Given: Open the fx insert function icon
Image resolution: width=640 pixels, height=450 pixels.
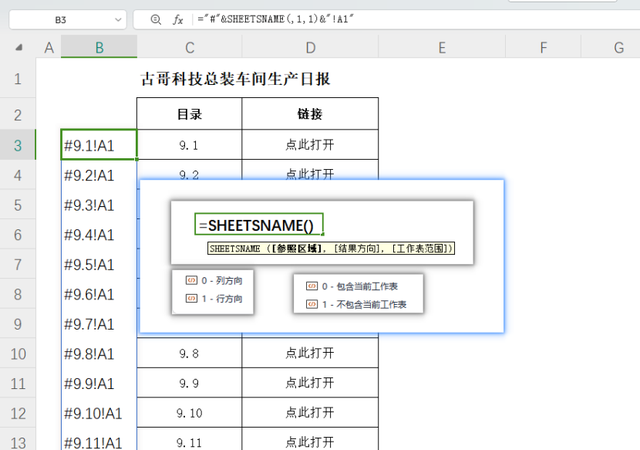Looking at the screenshot, I should click(178, 20).
